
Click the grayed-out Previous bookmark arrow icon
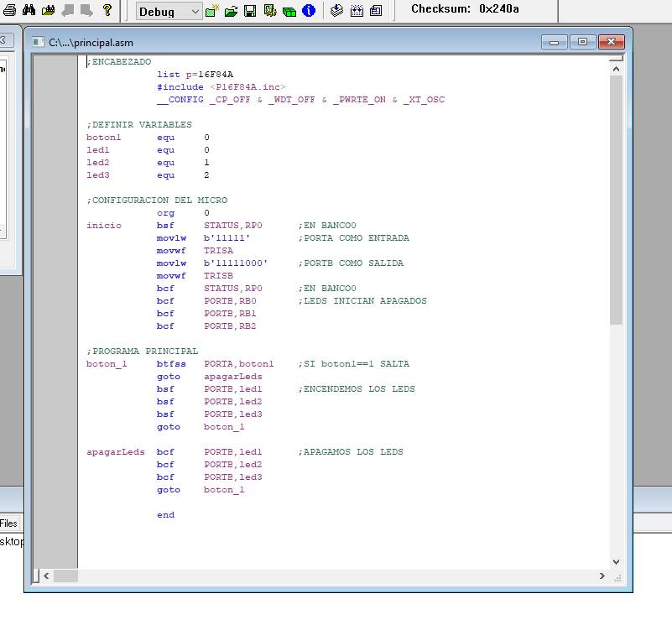[x=67, y=10]
